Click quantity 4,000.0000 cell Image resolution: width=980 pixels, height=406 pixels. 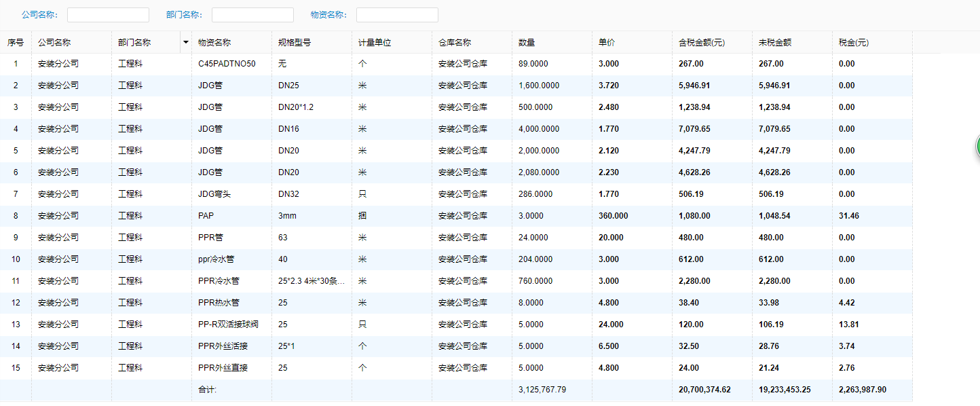tap(552, 129)
